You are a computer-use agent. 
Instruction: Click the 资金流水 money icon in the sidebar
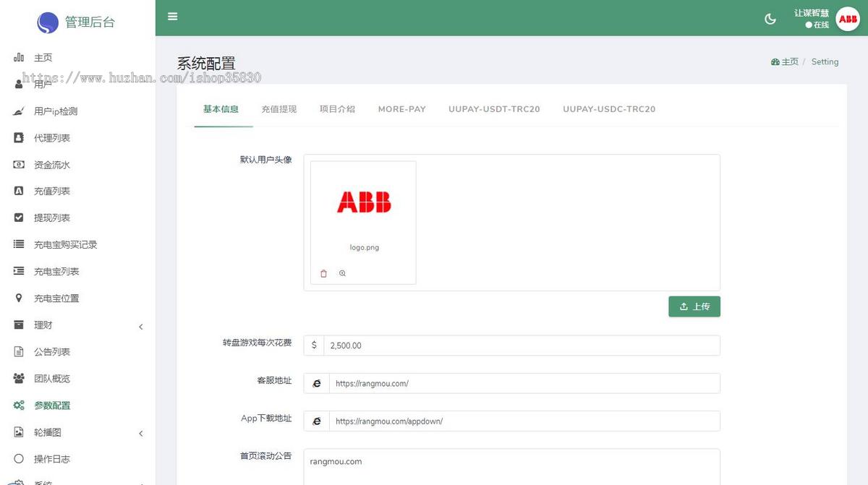pyautogui.click(x=19, y=164)
